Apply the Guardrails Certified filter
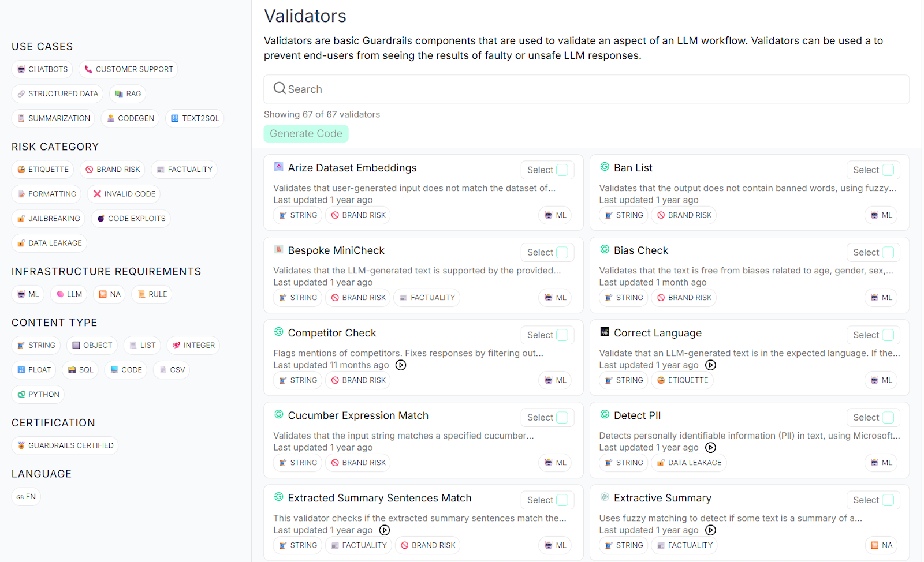Image resolution: width=924 pixels, height=562 pixels. (65, 445)
